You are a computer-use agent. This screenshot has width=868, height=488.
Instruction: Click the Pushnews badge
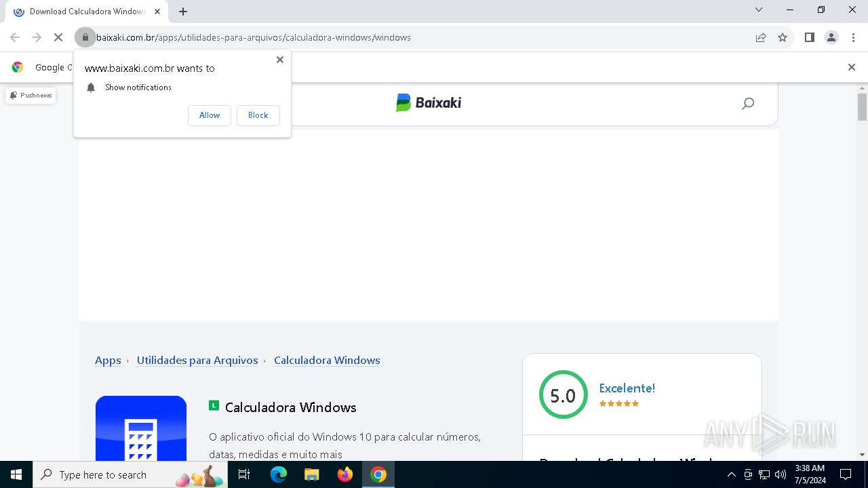coord(31,96)
